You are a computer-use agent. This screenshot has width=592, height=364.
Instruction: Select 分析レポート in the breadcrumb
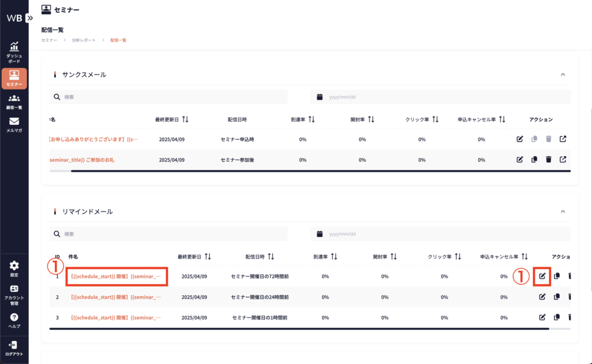84,40
